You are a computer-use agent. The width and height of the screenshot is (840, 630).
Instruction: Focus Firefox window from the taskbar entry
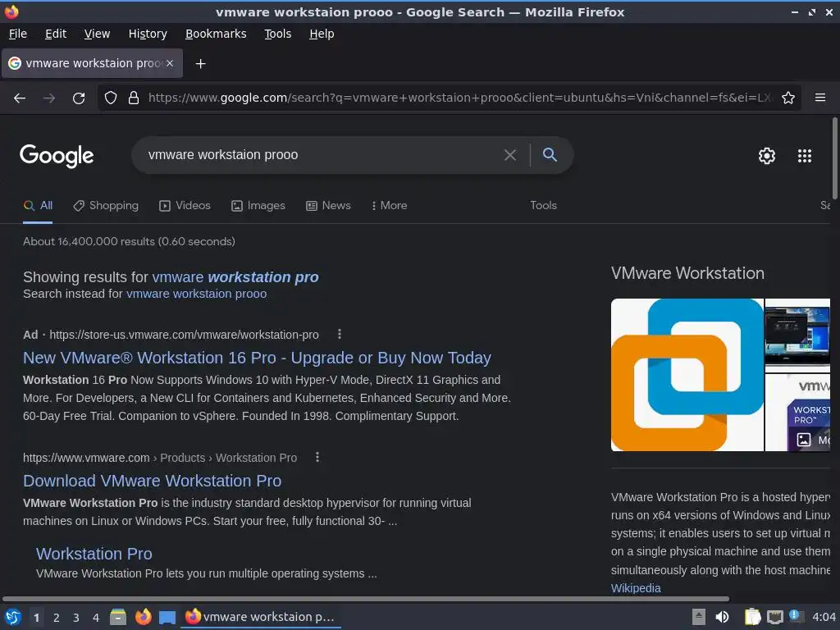coord(262,617)
